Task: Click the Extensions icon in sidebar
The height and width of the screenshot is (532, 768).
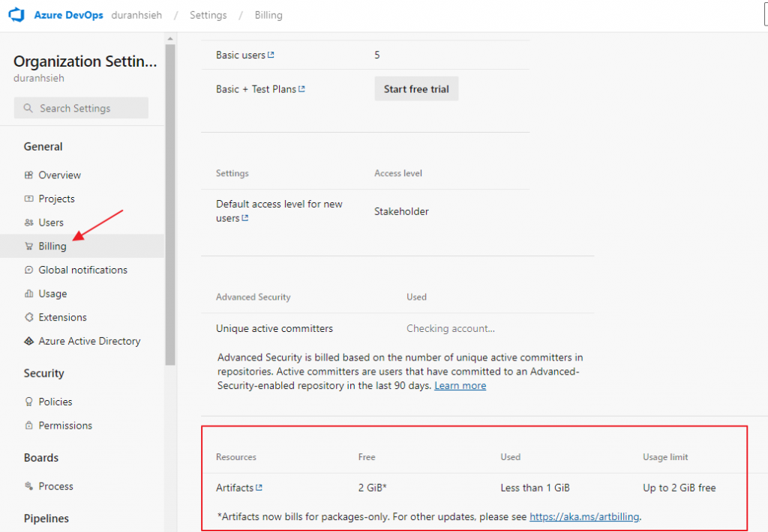Action: pos(29,317)
